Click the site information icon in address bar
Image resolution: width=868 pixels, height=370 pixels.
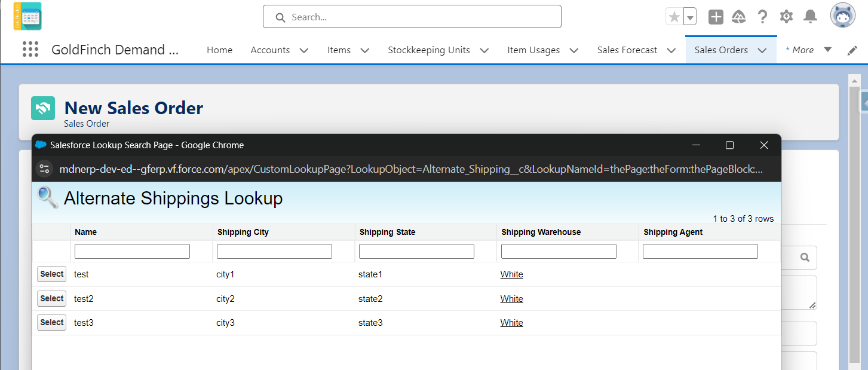coord(45,169)
